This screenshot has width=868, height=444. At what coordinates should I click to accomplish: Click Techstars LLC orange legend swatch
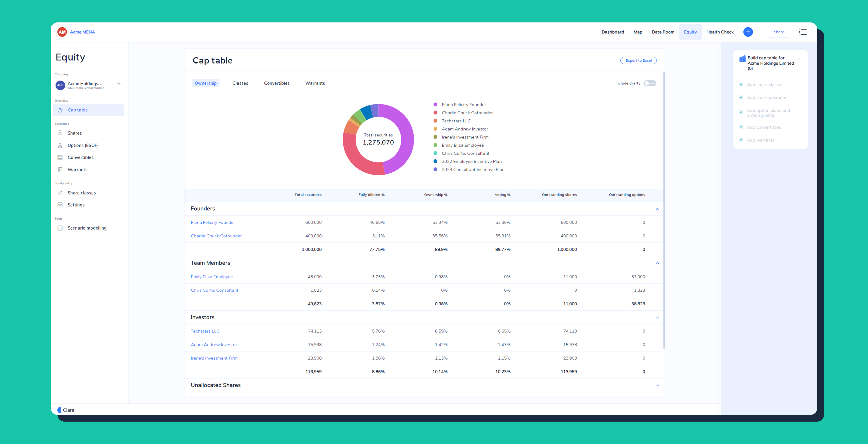point(435,121)
